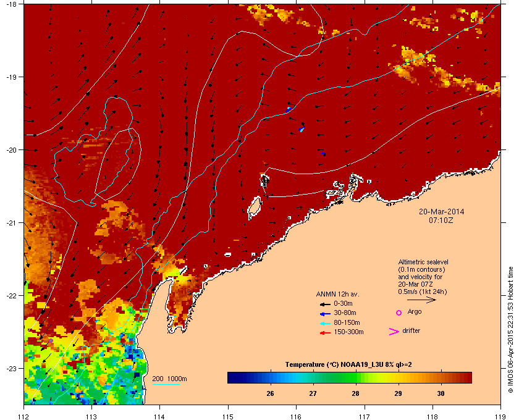Image resolution: width=519 pixels, height=420 pixels.
Task: Click the '80-150m' legend label
Action: [x=347, y=322]
